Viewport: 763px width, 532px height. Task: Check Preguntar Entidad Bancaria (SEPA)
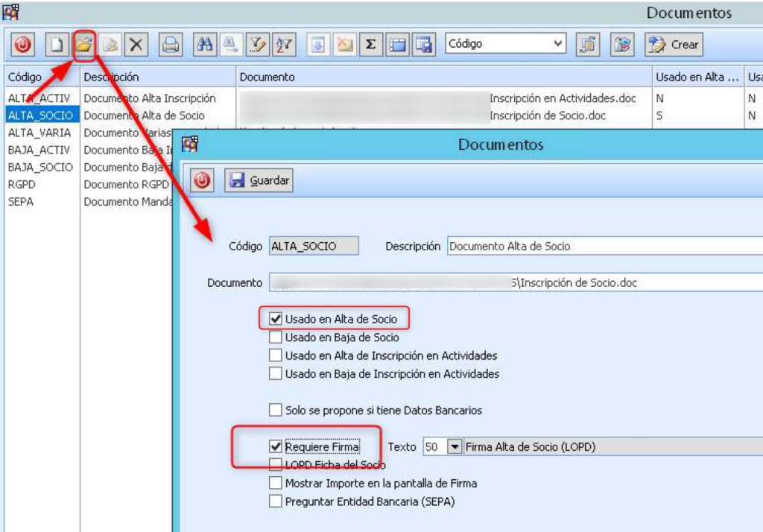pyautogui.click(x=276, y=501)
